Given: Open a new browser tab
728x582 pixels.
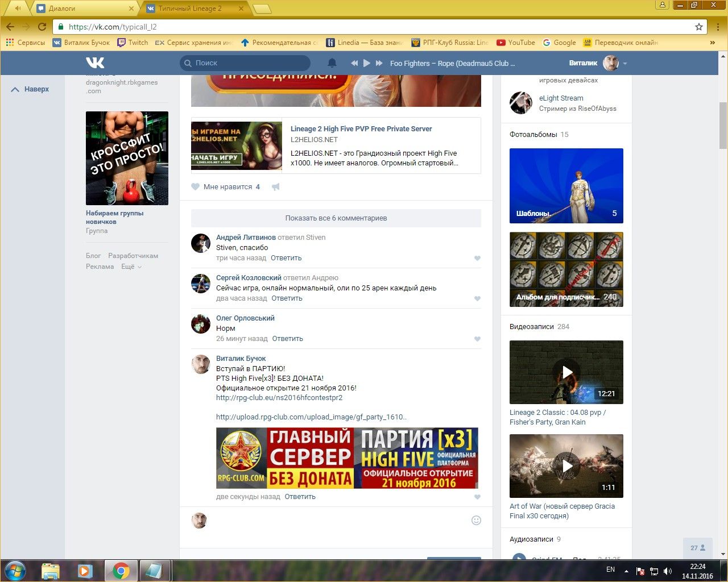Looking at the screenshot, I should pos(261,9).
